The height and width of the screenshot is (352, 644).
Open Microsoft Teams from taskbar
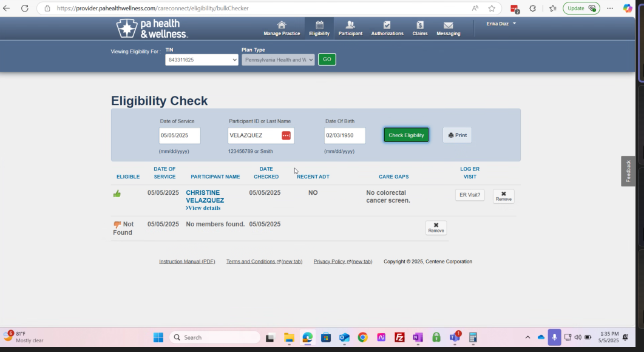point(455,337)
